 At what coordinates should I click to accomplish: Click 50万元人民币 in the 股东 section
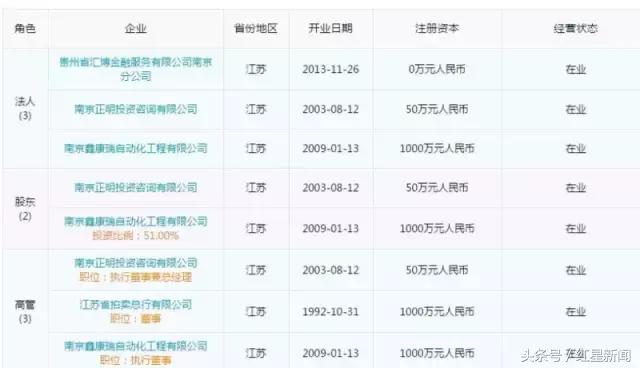point(437,188)
